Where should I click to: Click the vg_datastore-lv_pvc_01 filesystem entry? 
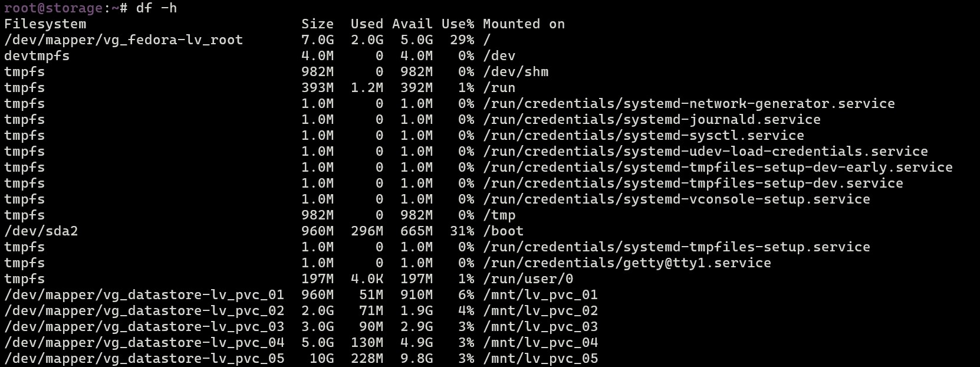[x=144, y=295]
